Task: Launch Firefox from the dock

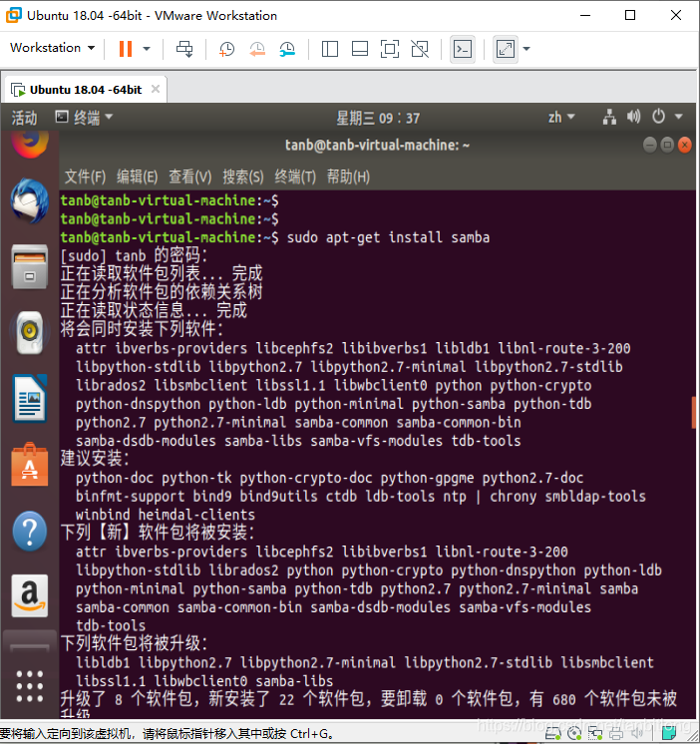Action: 30,144
